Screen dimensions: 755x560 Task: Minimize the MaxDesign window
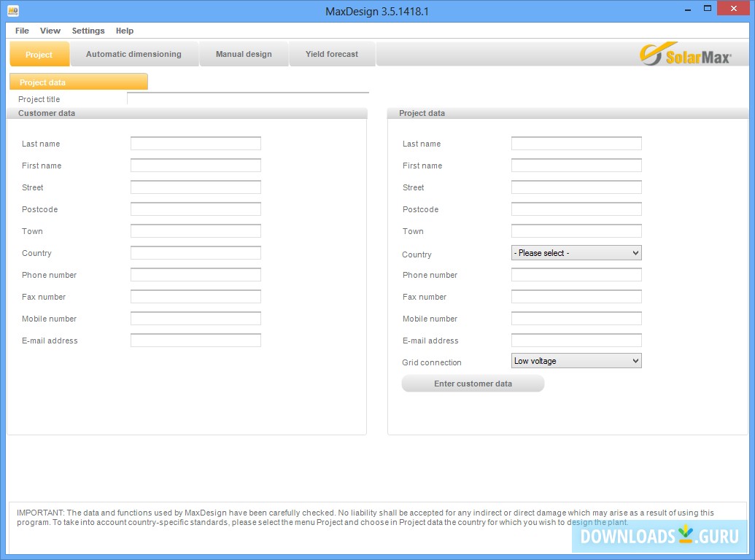point(688,9)
